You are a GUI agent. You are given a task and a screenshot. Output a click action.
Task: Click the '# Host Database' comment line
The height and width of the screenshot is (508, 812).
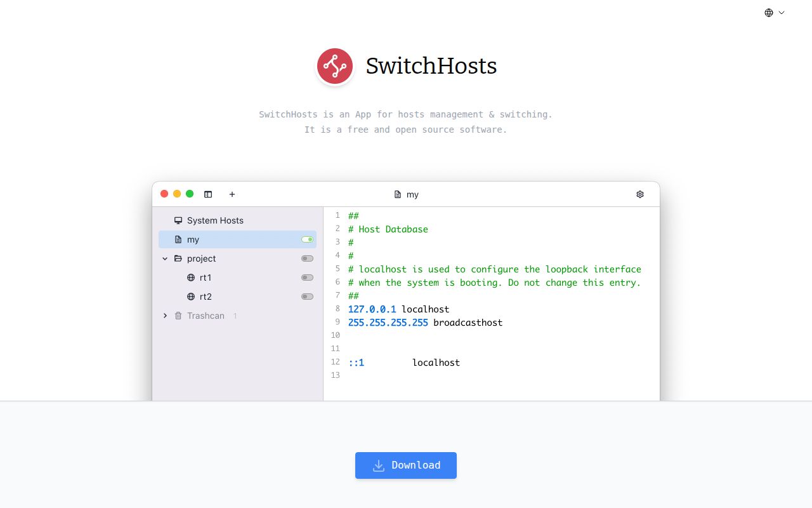click(388, 229)
